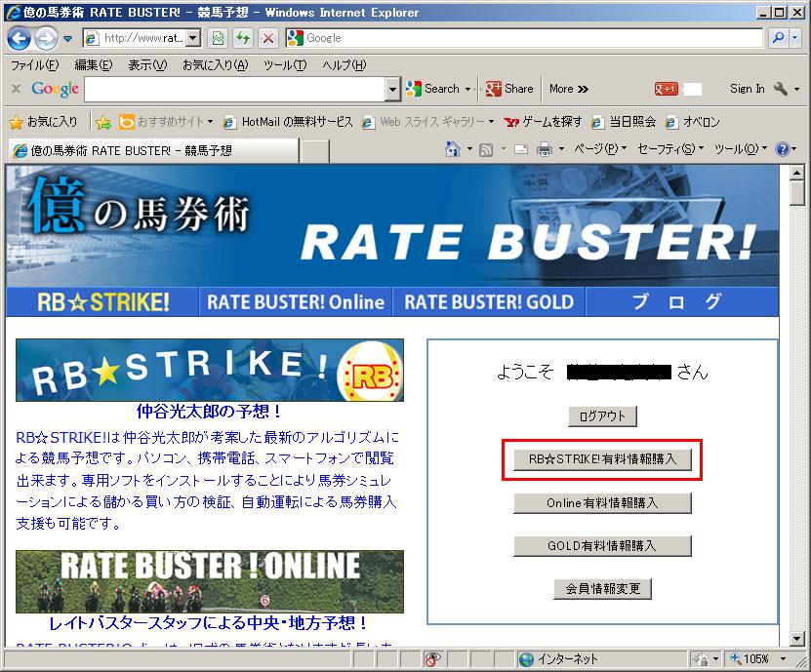The height and width of the screenshot is (672, 811).
Task: Click Online有料情報購入 button
Action: [x=602, y=502]
